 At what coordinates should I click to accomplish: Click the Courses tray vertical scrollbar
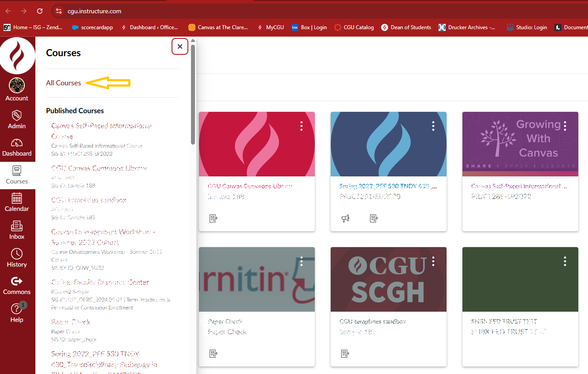click(x=193, y=93)
